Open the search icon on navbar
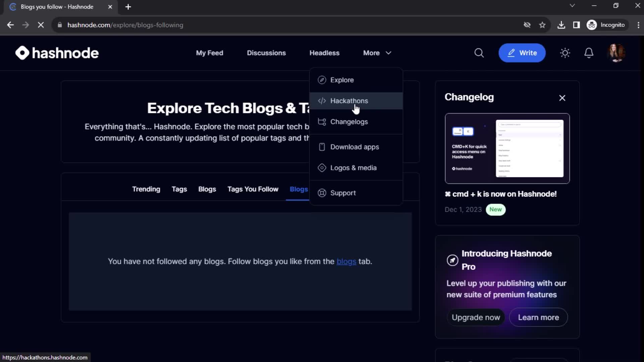The image size is (644, 362). tap(479, 53)
